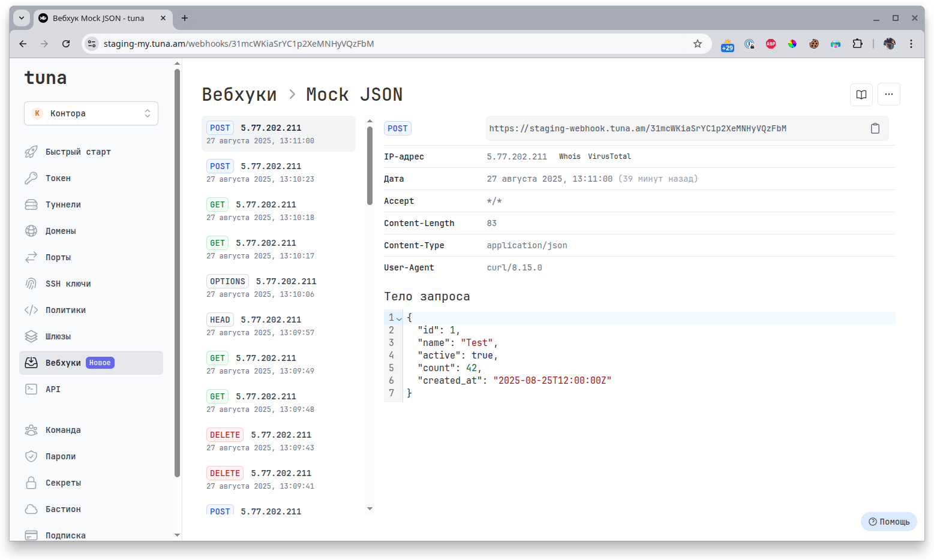Click the requests list scroll-down arrow
Image resolution: width=934 pixels, height=560 pixels.
pyautogui.click(x=370, y=508)
